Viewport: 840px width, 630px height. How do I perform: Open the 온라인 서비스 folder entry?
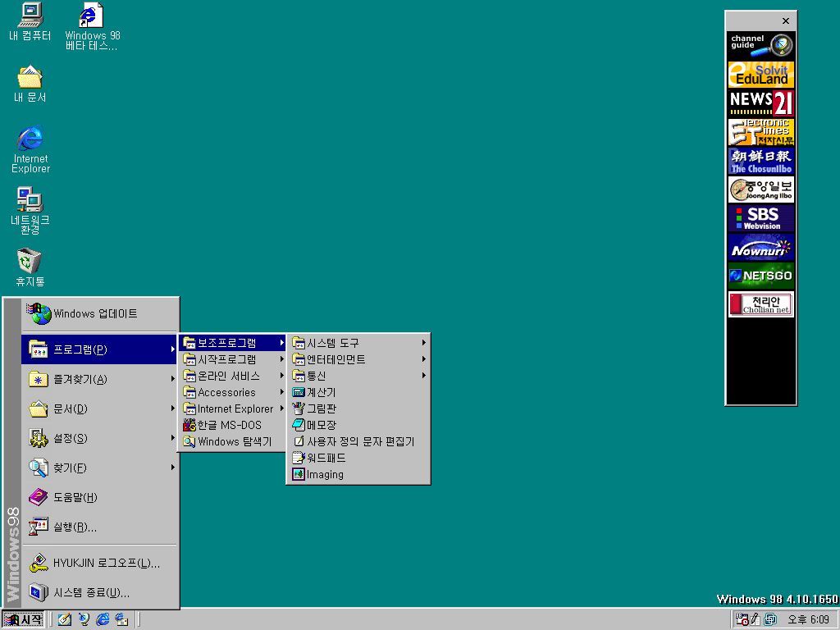click(x=233, y=376)
